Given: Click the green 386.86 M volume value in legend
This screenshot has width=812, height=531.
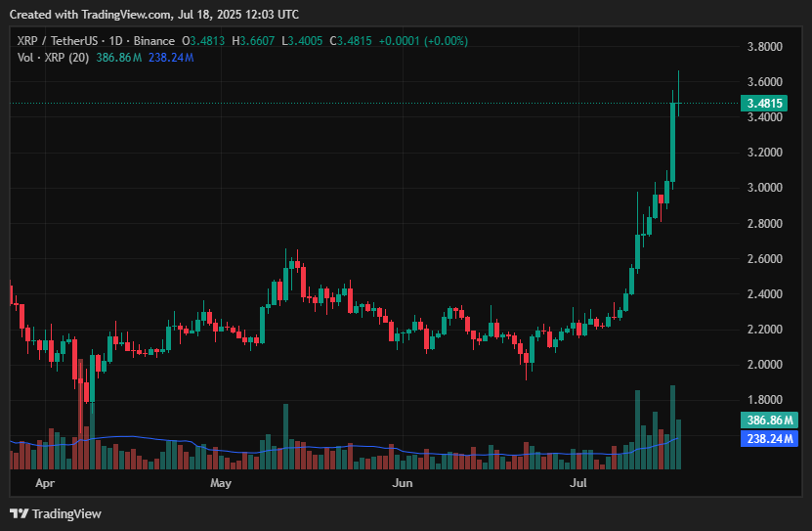Looking at the screenshot, I should point(118,58).
